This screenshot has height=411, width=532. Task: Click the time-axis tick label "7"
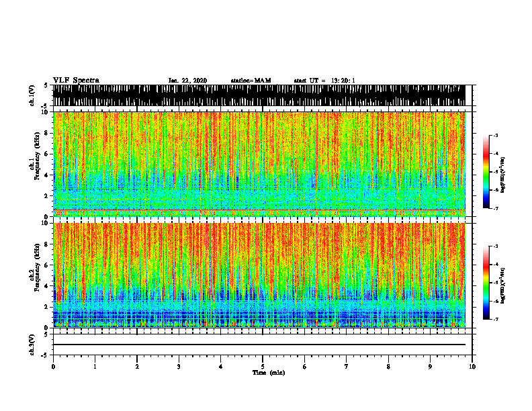pyautogui.click(x=347, y=367)
